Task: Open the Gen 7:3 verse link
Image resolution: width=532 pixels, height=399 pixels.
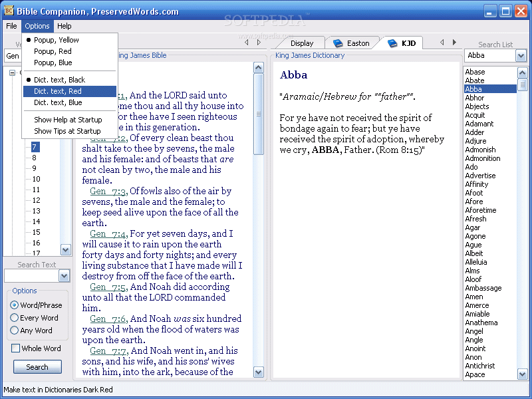Action: [x=108, y=192]
